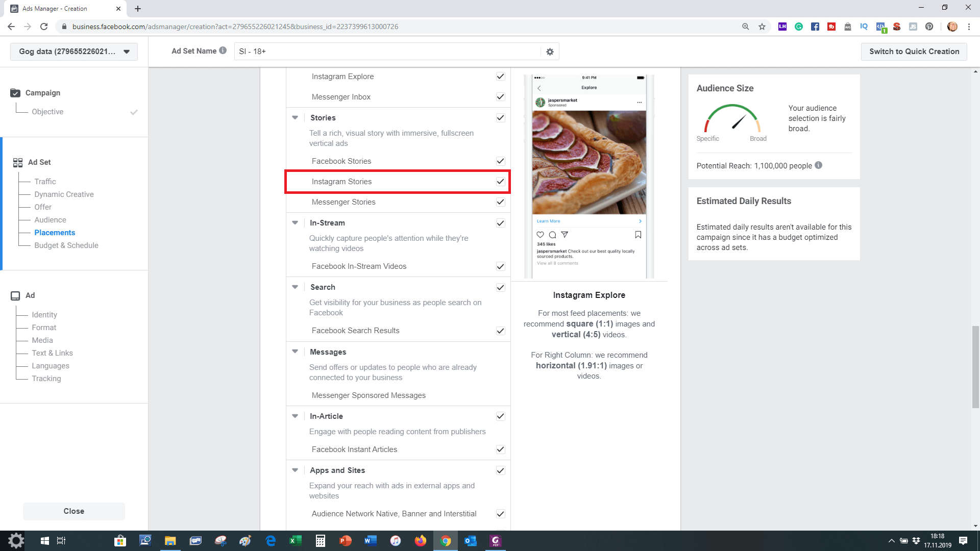Collapse the Stories placement group

point(295,118)
